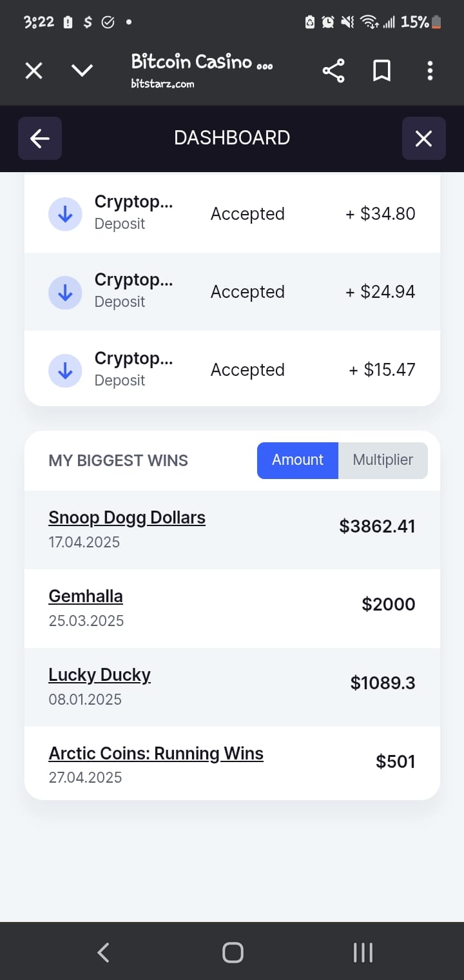
Task: Tap the deposit arrow icon for $34.80
Action: pos(65,214)
